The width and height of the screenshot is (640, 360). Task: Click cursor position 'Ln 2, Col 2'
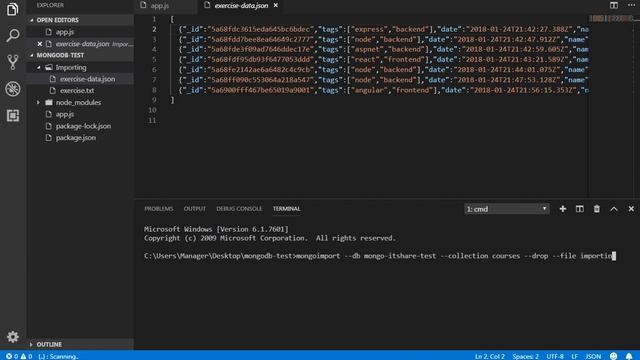click(x=489, y=356)
